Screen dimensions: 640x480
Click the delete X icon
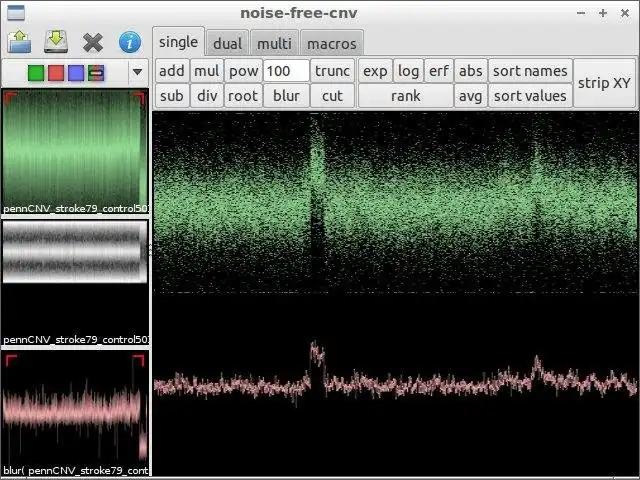[93, 42]
